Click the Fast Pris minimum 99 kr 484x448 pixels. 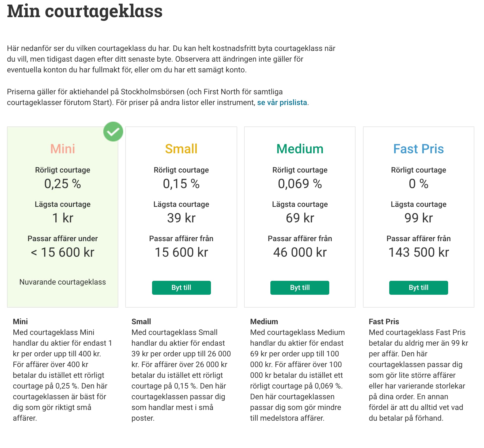pyautogui.click(x=418, y=218)
